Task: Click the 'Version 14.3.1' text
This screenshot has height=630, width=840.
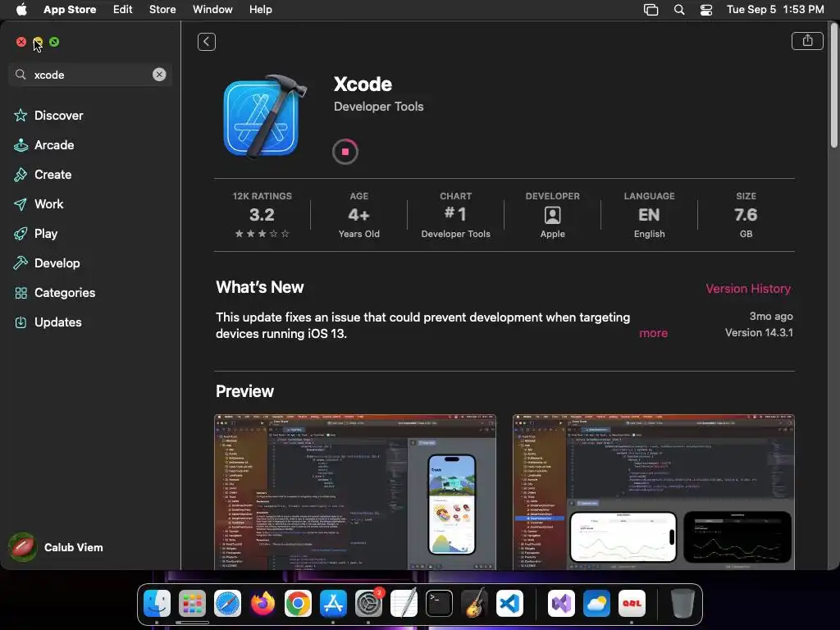Action: pyautogui.click(x=759, y=332)
